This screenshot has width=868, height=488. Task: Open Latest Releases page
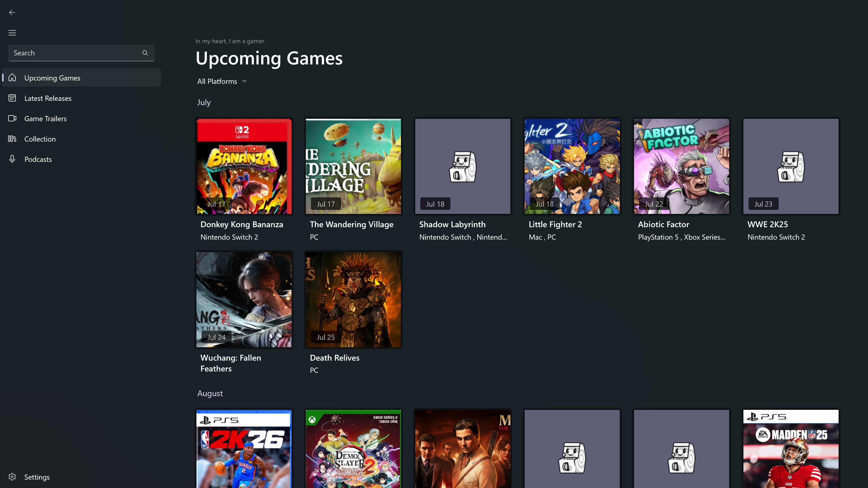[82, 98]
